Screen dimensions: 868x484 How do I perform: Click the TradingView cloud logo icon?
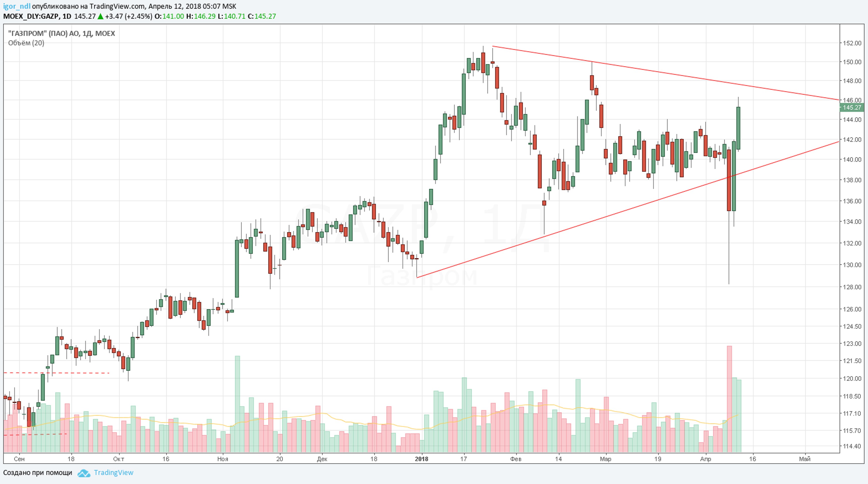point(83,473)
